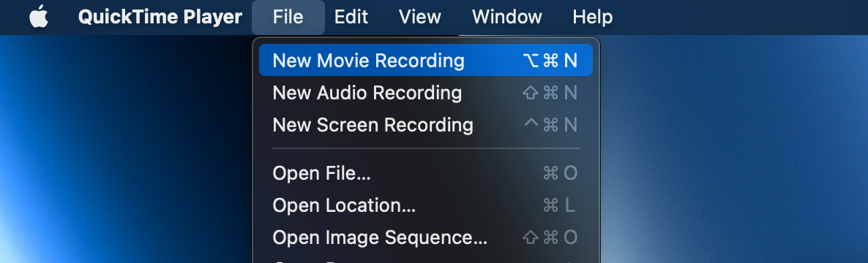
Task: Click the ⇧⌘O shortcut beside Open Image Sequence…
Action: click(x=550, y=237)
